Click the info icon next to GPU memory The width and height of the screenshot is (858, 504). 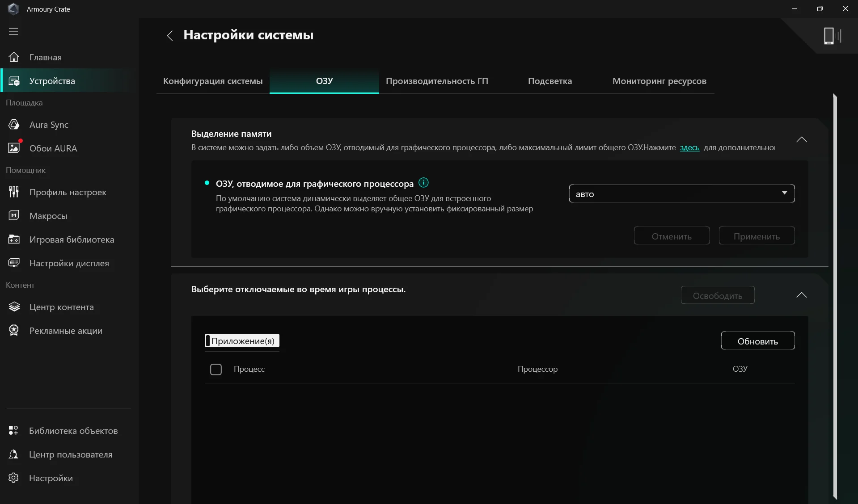tap(423, 183)
